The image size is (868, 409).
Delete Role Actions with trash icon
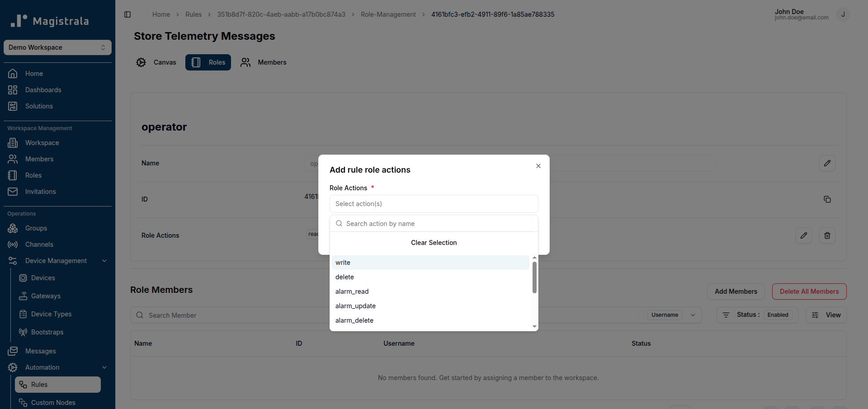pos(827,235)
